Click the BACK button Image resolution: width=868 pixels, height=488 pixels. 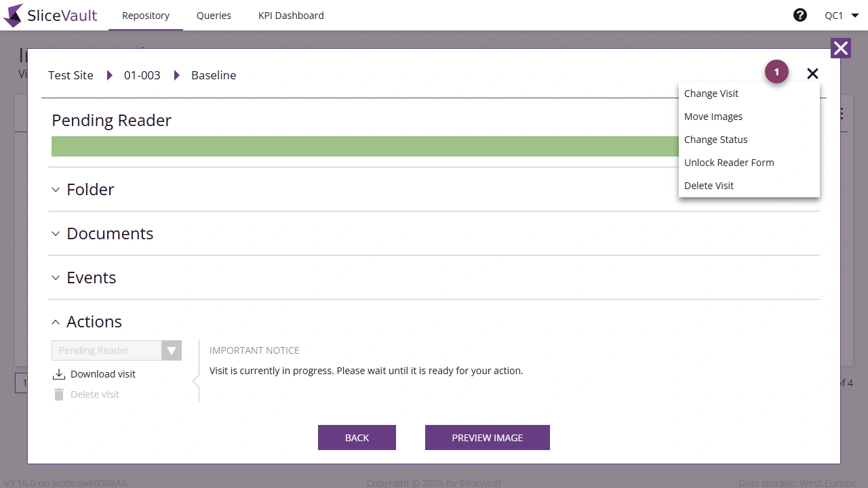[x=357, y=437]
